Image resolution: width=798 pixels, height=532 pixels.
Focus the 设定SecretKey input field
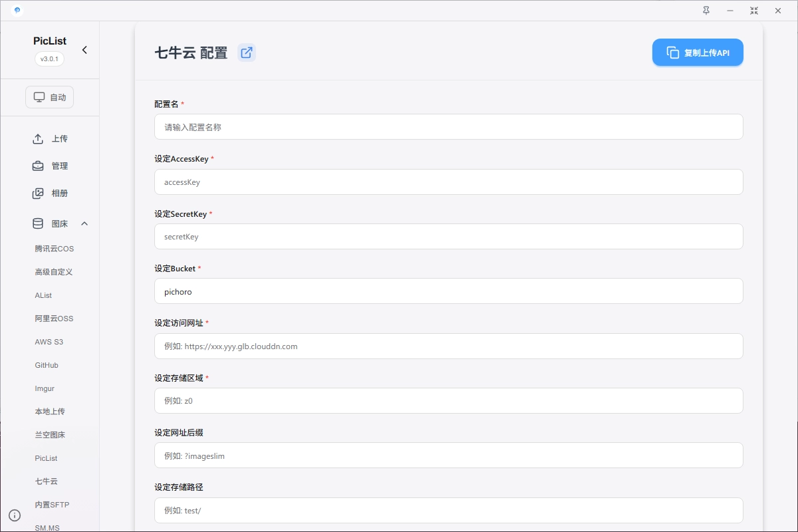pyautogui.click(x=449, y=237)
